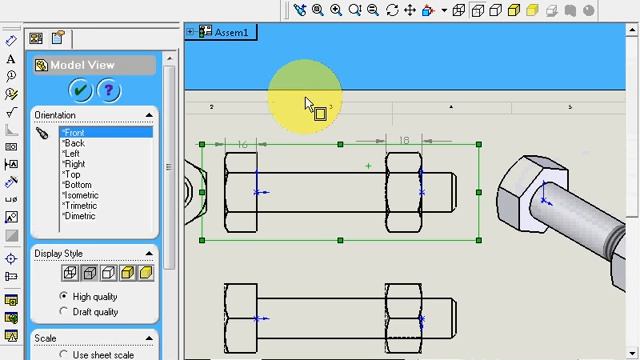Click the Previous View icon in top toolbar
640x360 pixels.
pos(300,10)
